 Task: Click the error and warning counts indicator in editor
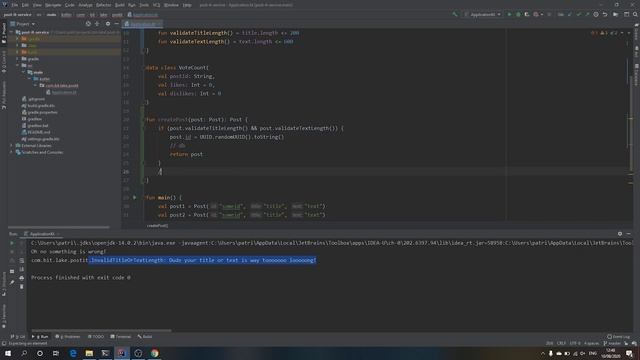click(605, 33)
